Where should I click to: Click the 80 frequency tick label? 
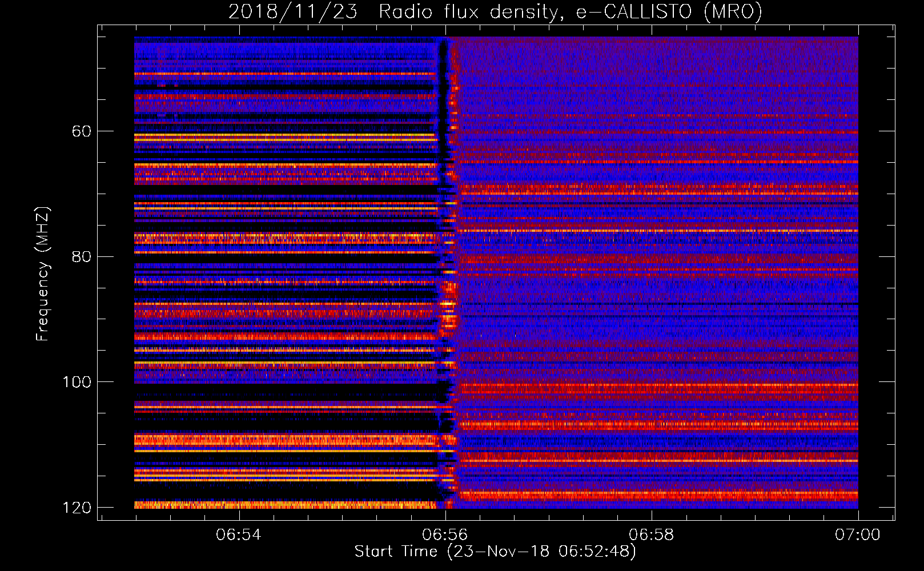82,256
